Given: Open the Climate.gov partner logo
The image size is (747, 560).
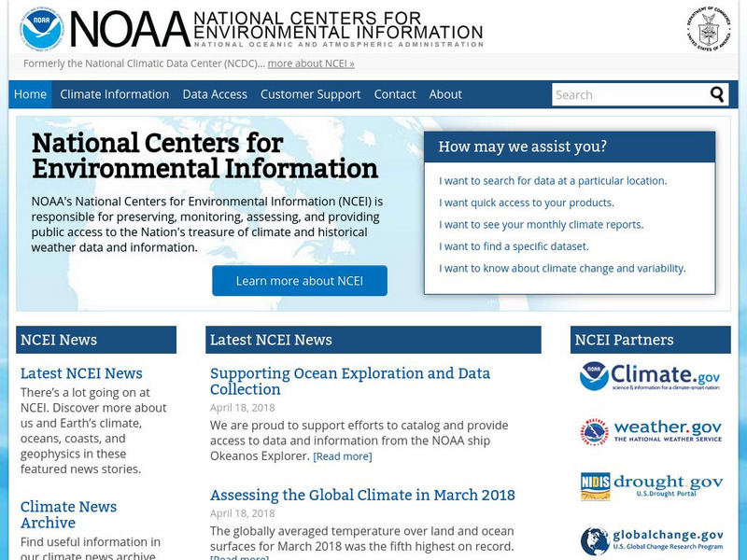Looking at the screenshot, I should (x=650, y=376).
